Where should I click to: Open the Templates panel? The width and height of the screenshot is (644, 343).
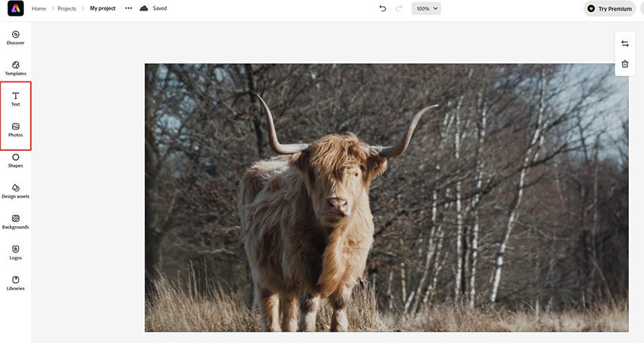[x=15, y=69]
